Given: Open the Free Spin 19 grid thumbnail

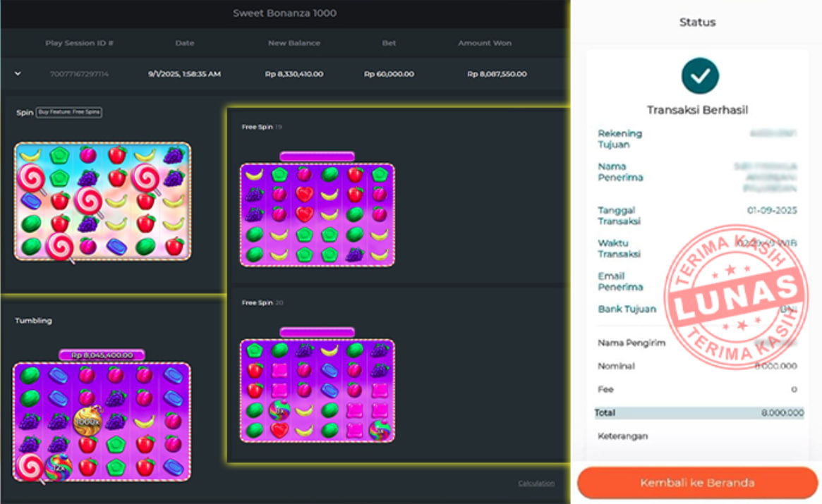Looking at the screenshot, I should click(318, 215).
